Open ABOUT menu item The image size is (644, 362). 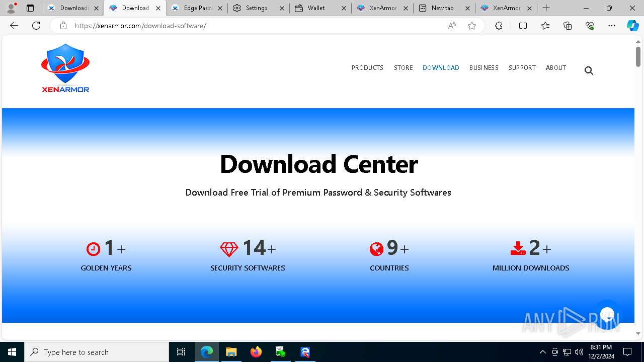point(556,68)
